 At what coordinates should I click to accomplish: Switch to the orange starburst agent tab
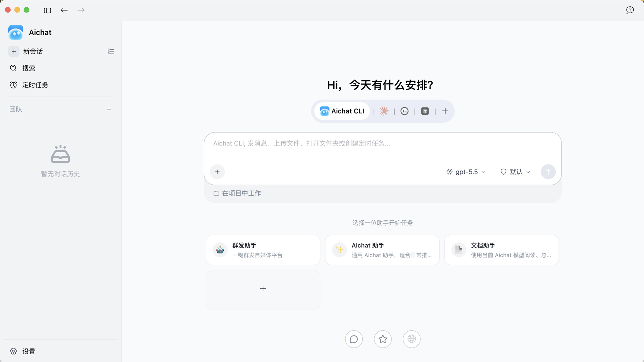tap(384, 111)
